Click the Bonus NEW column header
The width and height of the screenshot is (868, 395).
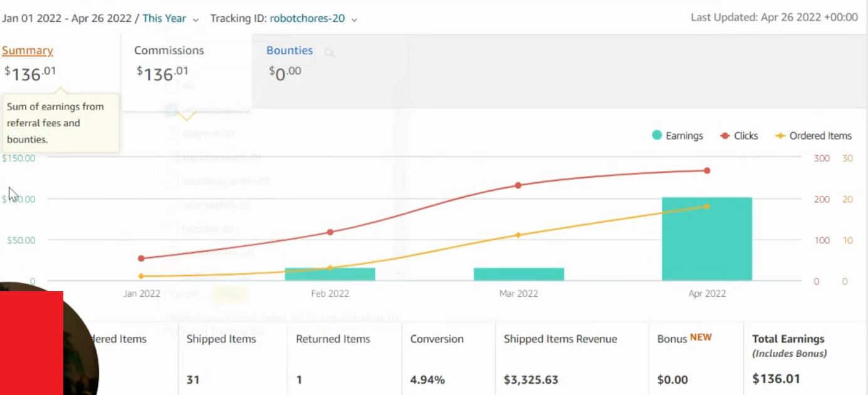click(x=684, y=339)
